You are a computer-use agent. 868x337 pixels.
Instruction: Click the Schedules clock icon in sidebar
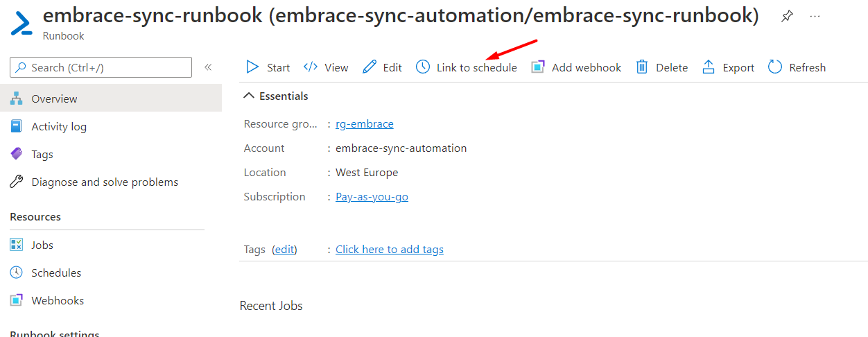(17, 273)
